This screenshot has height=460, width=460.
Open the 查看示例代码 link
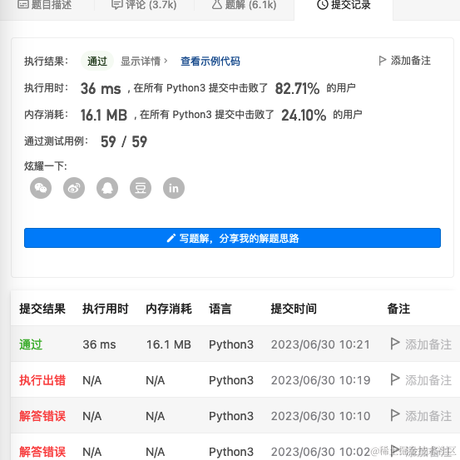point(210,61)
